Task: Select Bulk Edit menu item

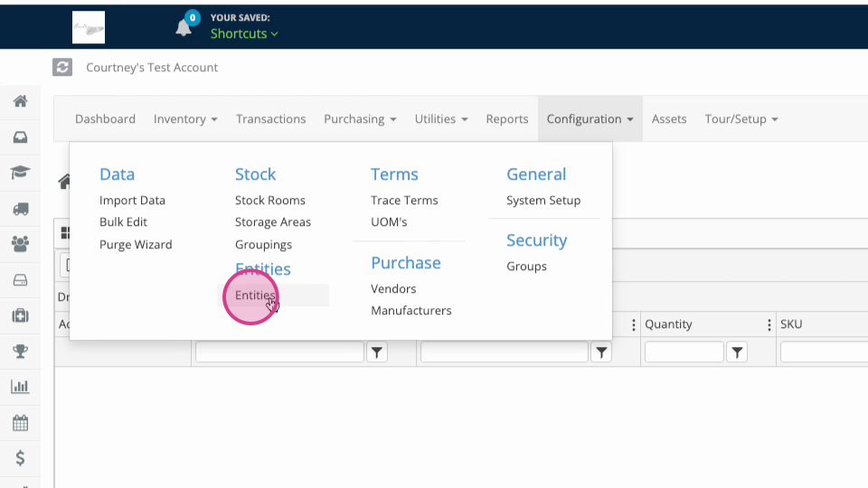Action: point(124,222)
